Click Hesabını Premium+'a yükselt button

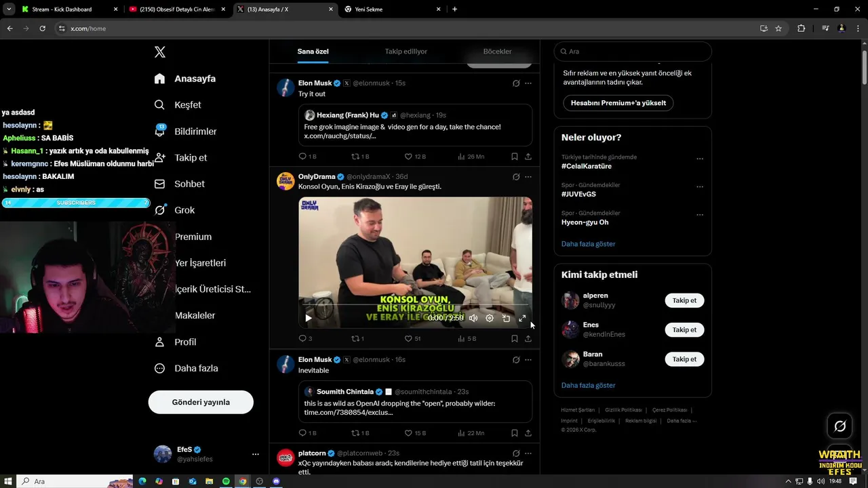click(618, 103)
